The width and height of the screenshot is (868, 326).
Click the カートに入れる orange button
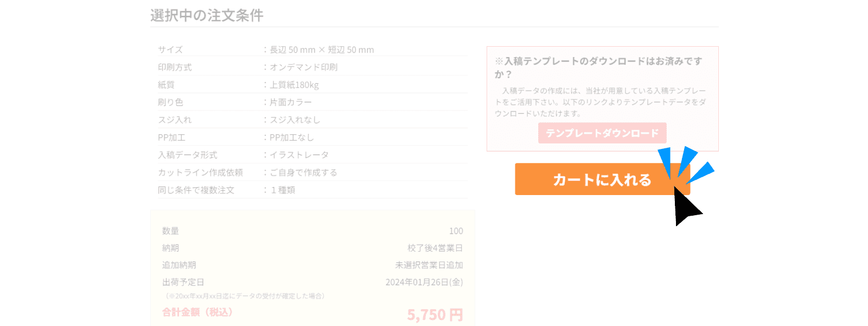601,179
